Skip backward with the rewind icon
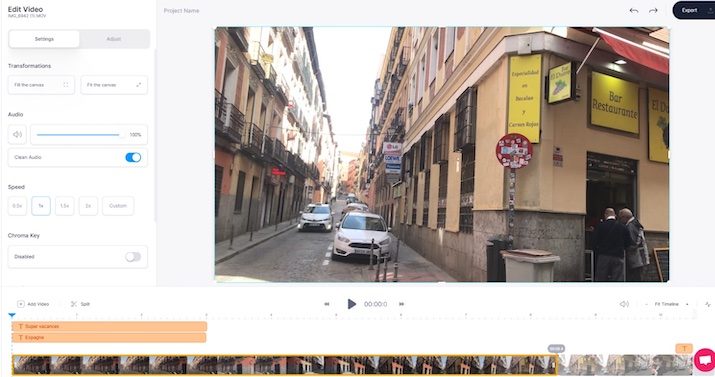The height and width of the screenshot is (377, 715). tap(326, 304)
